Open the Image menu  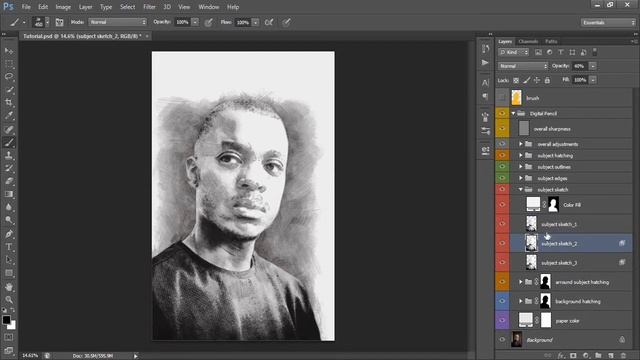(x=63, y=7)
